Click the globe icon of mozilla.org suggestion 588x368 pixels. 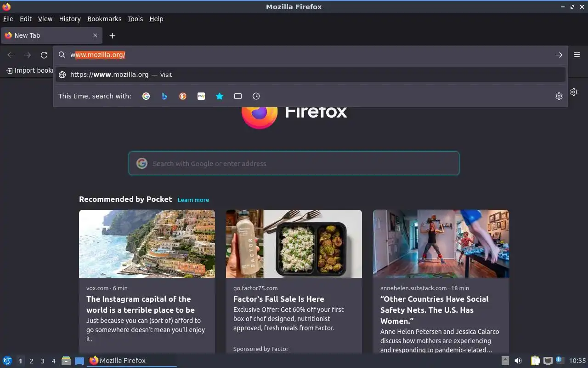click(62, 75)
